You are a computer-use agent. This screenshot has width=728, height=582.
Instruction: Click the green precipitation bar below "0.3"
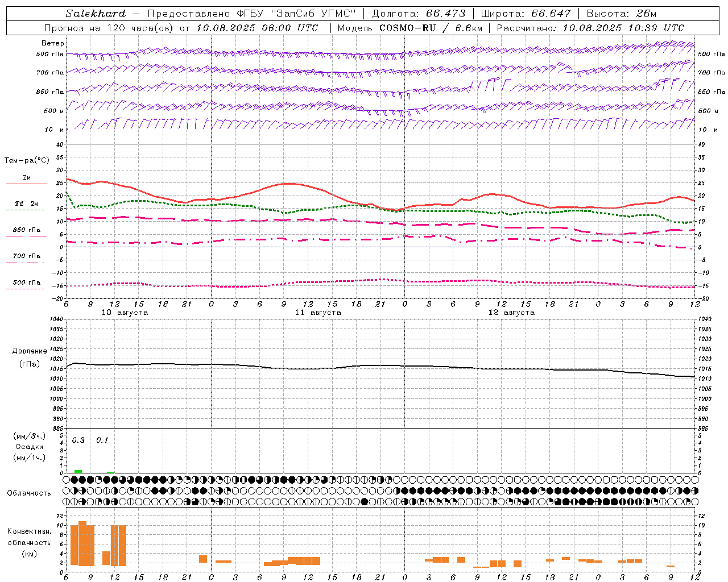pos(78,471)
